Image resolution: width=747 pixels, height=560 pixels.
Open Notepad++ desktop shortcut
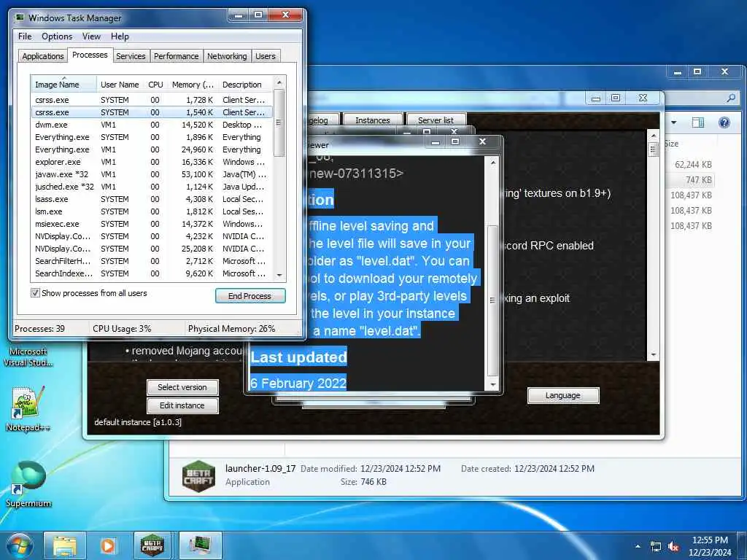(28, 408)
